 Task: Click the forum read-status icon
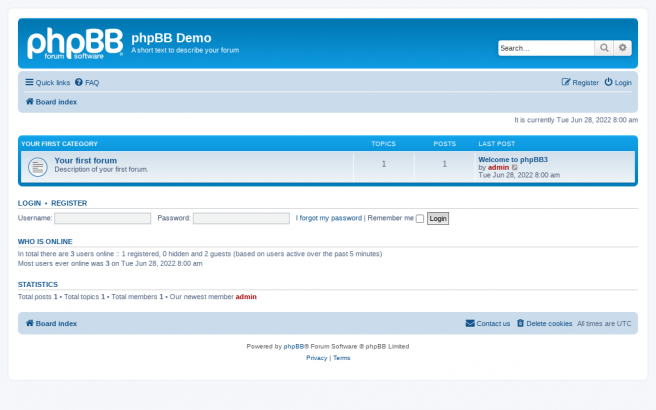coord(37,166)
